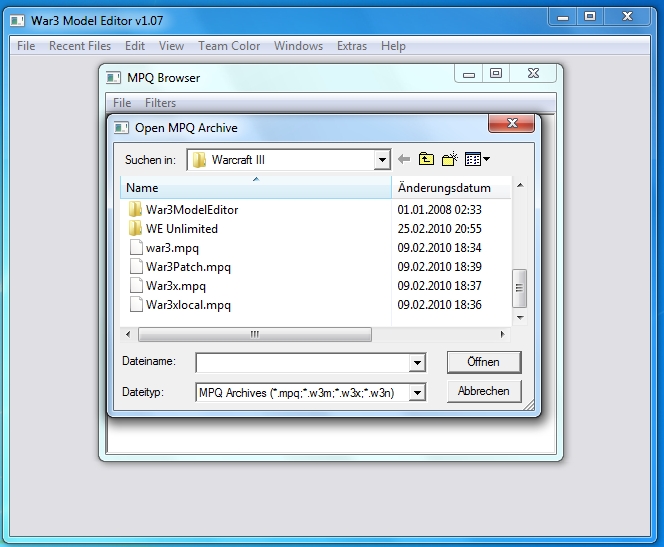Click the MPQ Browser window icon

tap(113, 78)
